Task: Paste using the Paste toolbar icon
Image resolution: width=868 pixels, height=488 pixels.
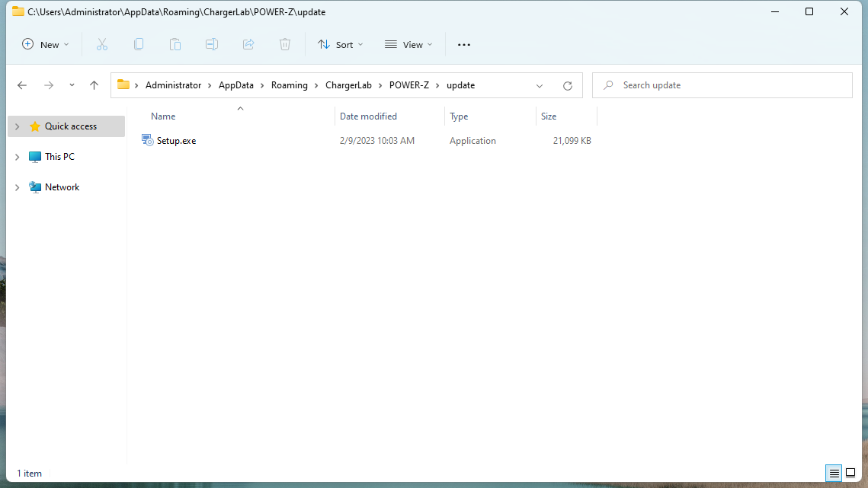Action: (x=175, y=44)
